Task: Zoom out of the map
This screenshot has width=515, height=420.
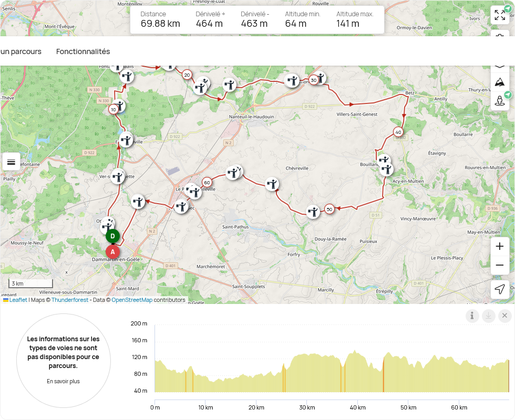Action: click(x=499, y=266)
